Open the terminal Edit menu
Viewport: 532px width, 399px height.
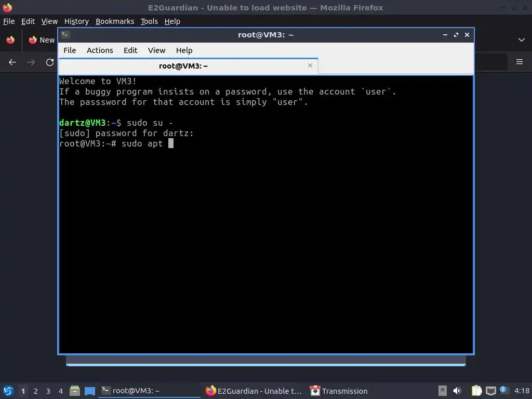(x=130, y=50)
